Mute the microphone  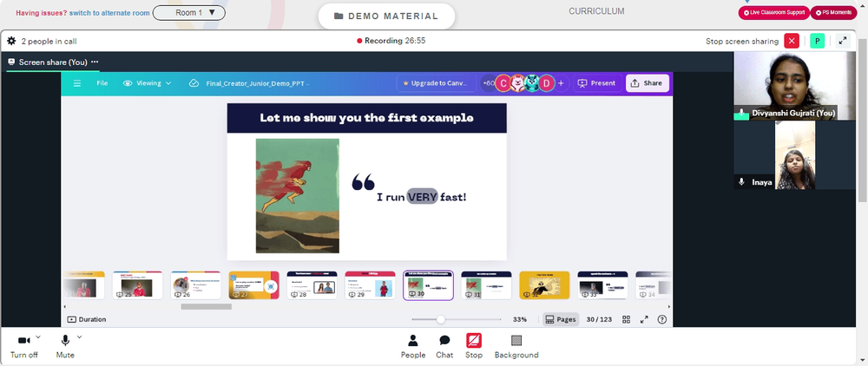(65, 346)
